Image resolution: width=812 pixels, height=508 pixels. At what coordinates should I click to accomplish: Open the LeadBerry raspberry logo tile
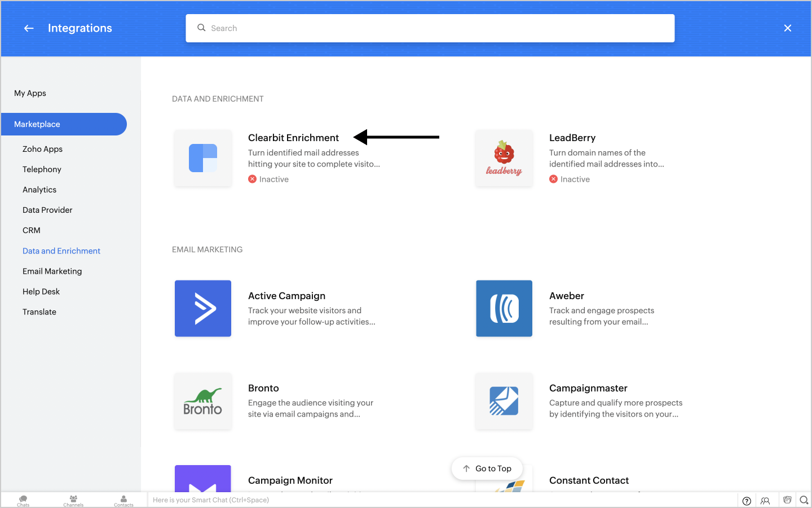click(x=504, y=158)
